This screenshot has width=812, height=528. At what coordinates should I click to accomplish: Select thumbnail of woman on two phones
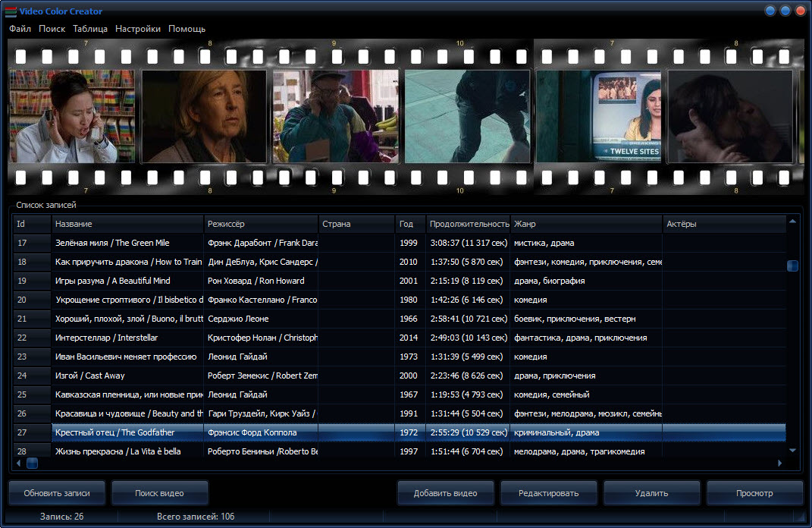(x=73, y=117)
